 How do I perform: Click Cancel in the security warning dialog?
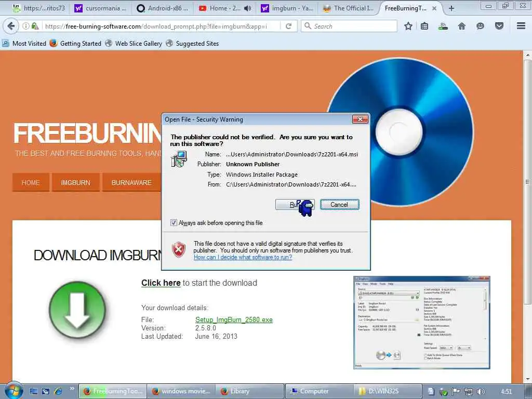click(x=339, y=205)
